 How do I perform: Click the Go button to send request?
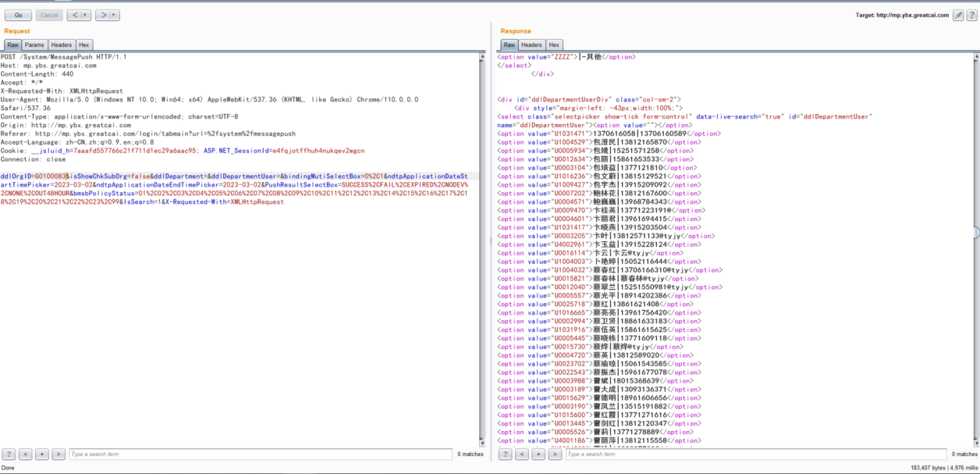pos(18,15)
